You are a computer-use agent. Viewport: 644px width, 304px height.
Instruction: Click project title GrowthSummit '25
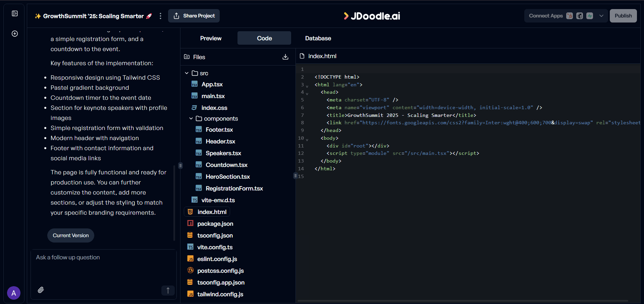93,16
